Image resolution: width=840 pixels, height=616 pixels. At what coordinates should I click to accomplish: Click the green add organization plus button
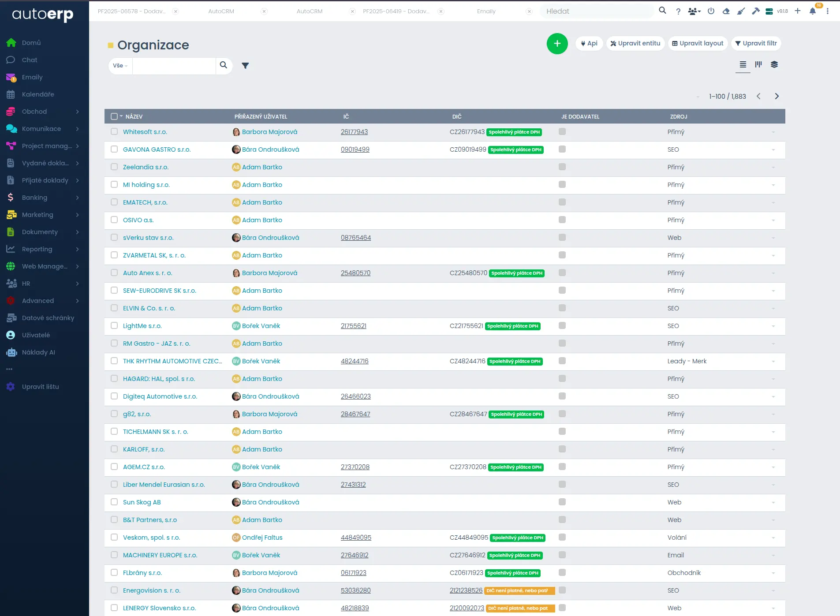tap(557, 44)
